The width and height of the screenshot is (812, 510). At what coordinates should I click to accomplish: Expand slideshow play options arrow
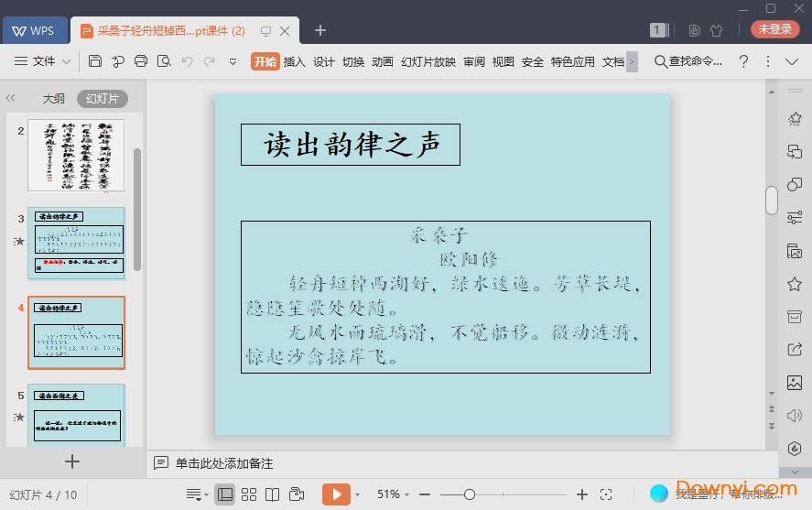(357, 495)
